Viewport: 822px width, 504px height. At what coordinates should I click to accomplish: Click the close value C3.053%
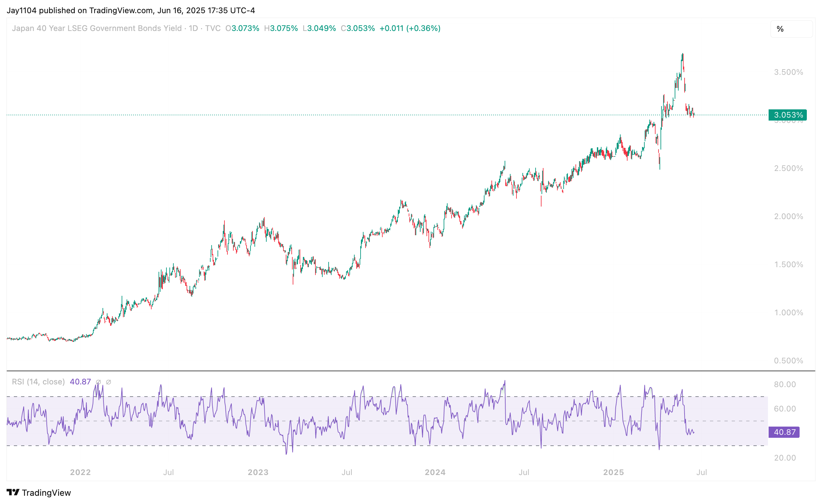[358, 28]
